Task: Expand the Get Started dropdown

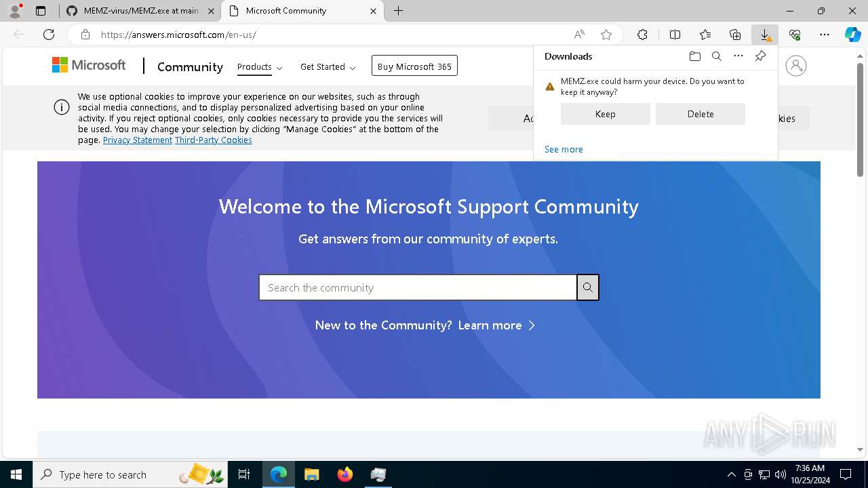Action: pos(328,66)
